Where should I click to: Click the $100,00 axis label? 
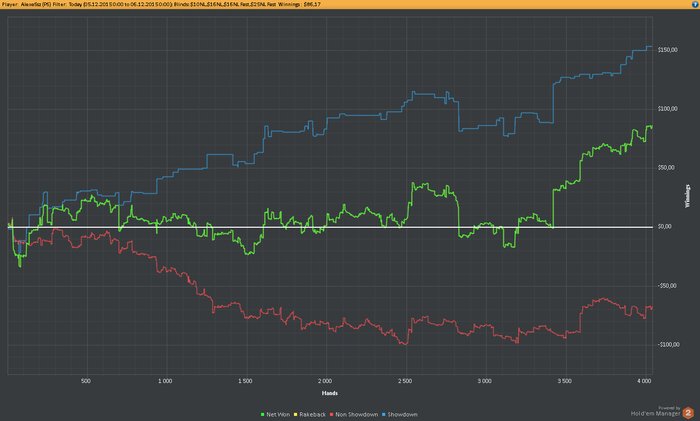tap(667, 109)
